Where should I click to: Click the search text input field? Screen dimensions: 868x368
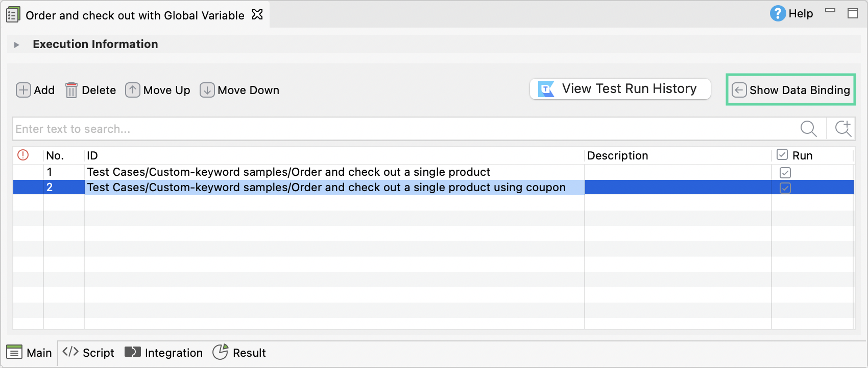pos(403,129)
